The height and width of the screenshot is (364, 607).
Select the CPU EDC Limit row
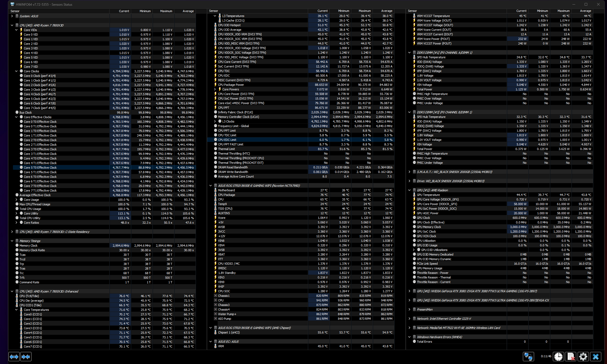(x=227, y=140)
